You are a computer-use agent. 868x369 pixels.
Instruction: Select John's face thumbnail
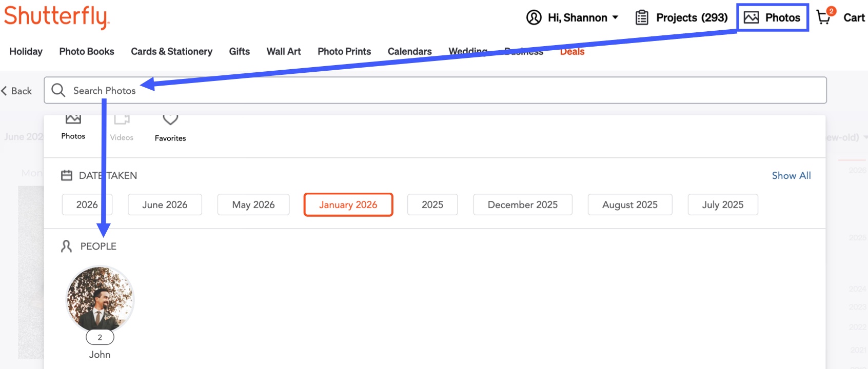pos(100,299)
